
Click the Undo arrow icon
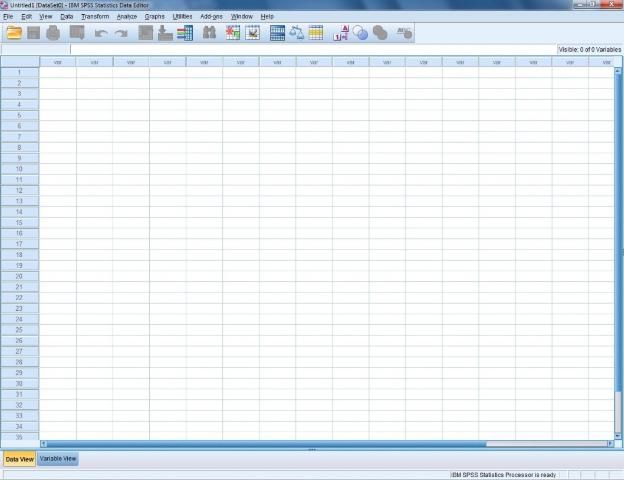click(x=100, y=33)
